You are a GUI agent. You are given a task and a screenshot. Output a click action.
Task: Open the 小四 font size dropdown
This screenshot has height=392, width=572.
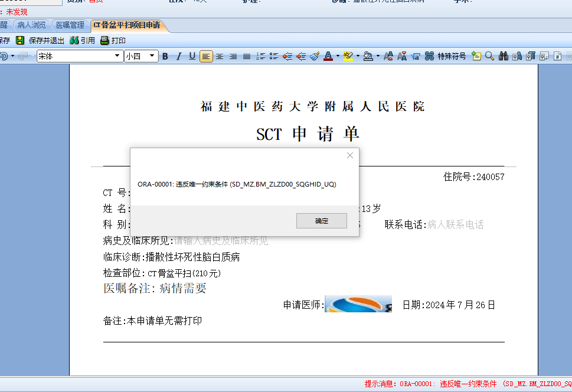[152, 56]
